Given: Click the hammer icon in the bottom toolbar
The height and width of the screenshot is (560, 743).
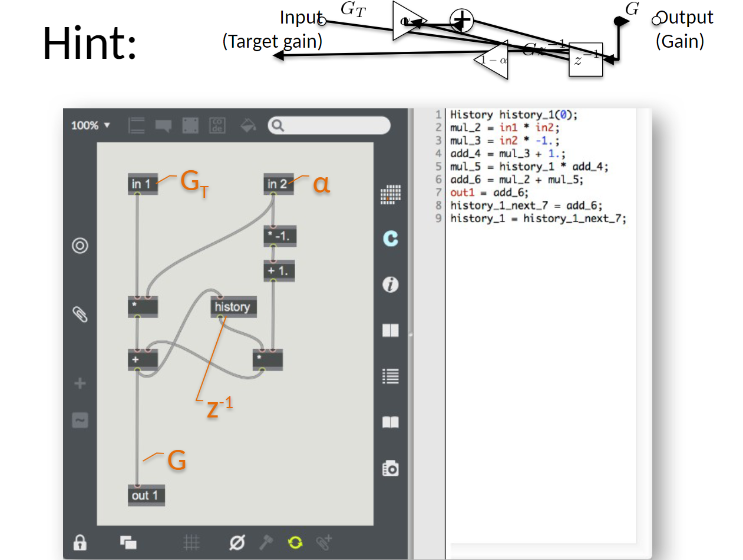Looking at the screenshot, I should (x=266, y=542).
